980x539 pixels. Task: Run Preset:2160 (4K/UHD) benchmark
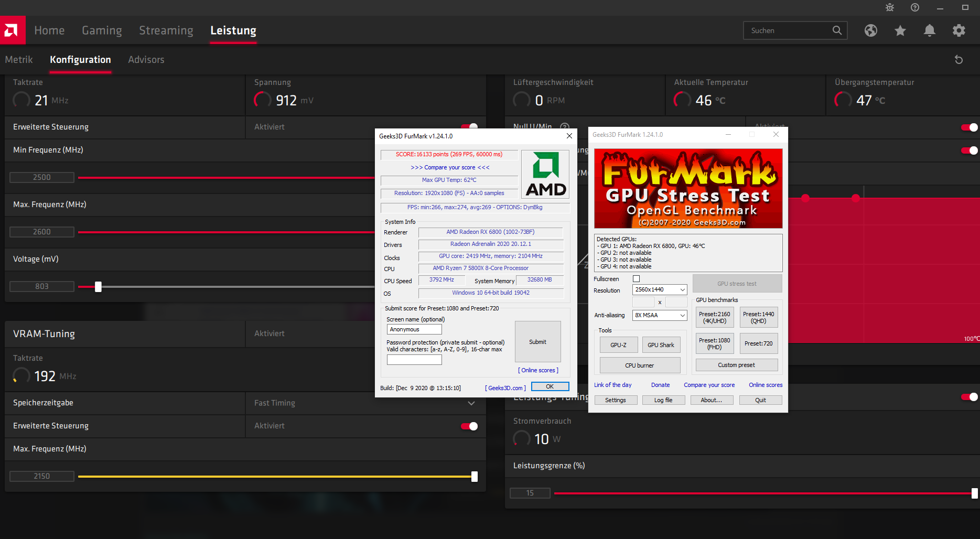click(714, 317)
